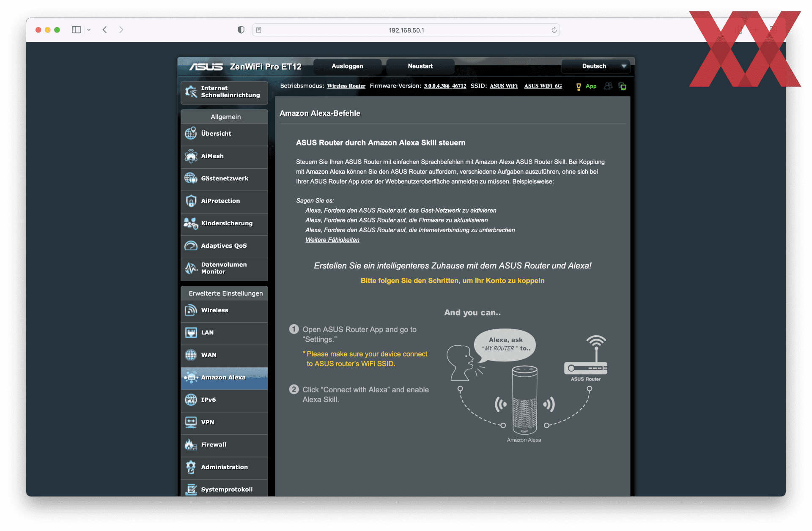
Task: Open the Übersicht menu entry
Action: (x=224, y=134)
